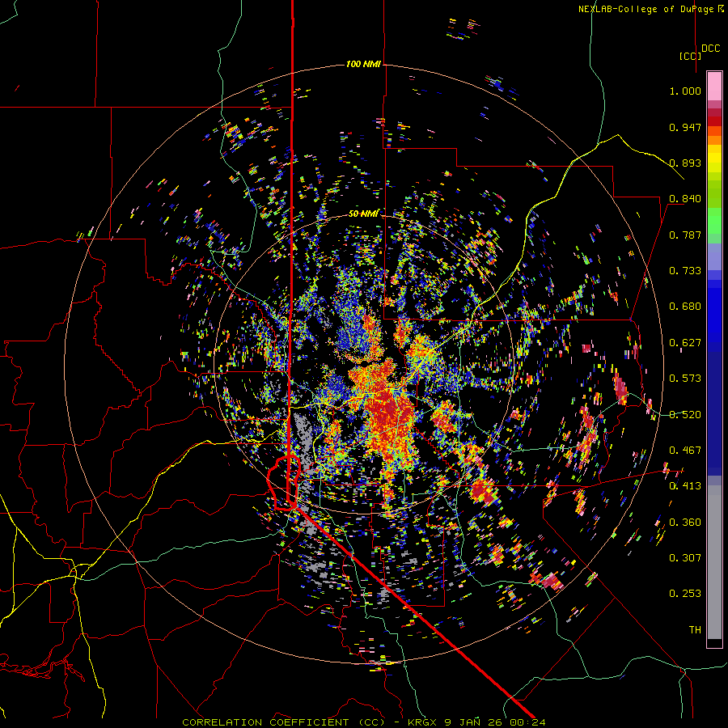Select the 0.307 legend value

pos(685,558)
